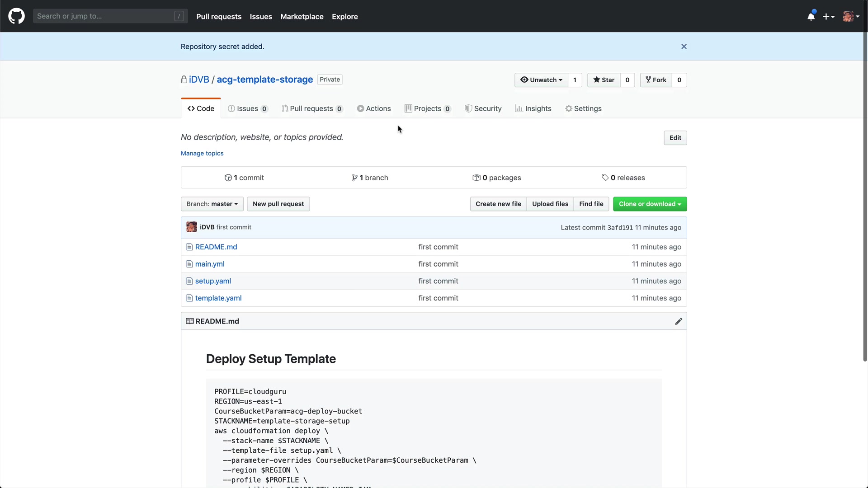Open the template.yaml file

[218, 298]
